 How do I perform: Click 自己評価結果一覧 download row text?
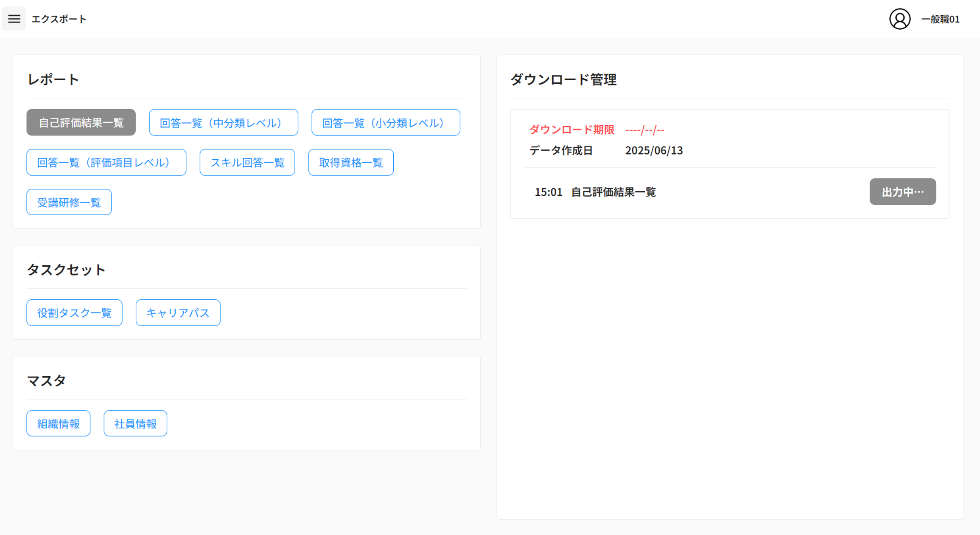(614, 192)
